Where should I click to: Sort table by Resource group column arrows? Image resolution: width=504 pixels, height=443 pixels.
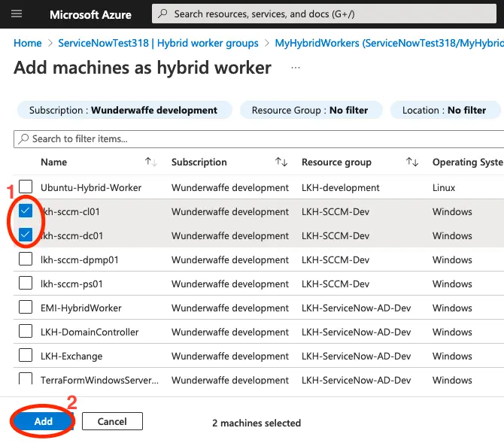pos(412,162)
